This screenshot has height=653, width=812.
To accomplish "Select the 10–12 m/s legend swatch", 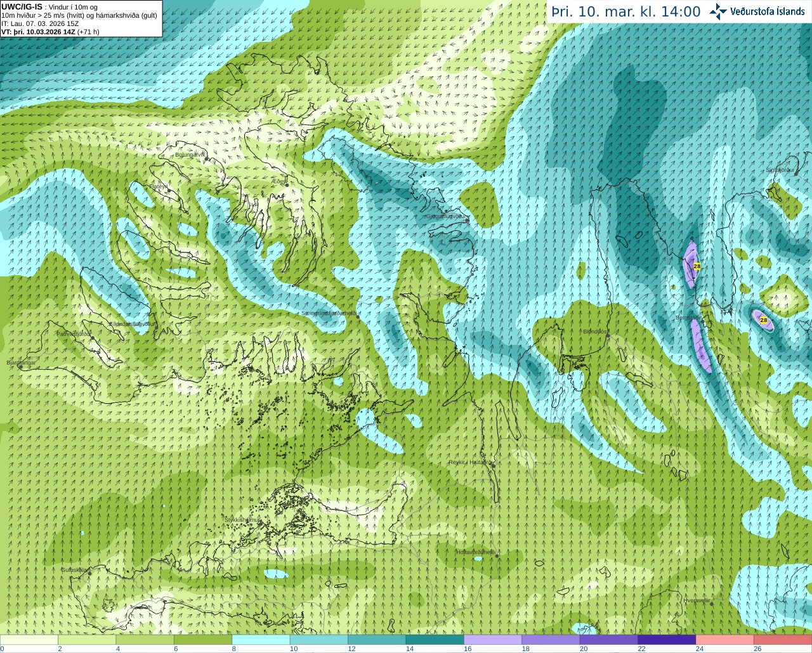I will 319,640.
